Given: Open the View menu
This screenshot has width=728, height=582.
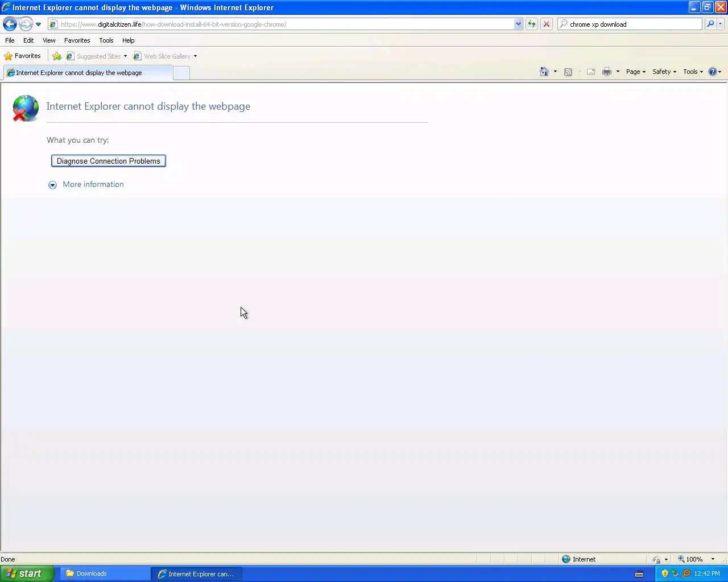Looking at the screenshot, I should point(49,40).
